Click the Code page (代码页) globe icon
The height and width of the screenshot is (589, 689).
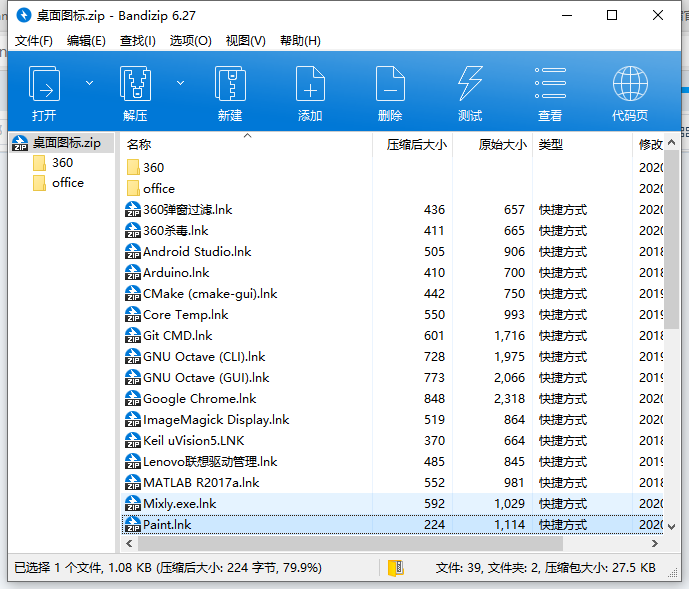click(x=630, y=84)
